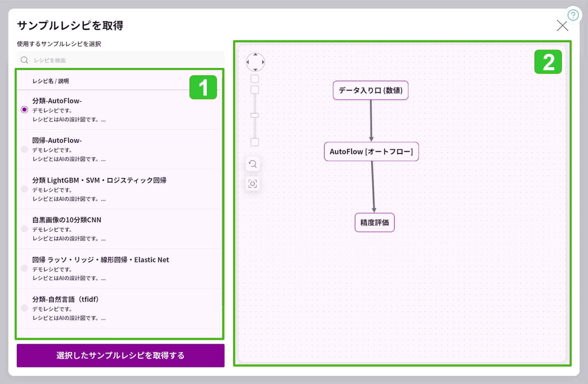This screenshot has width=588, height=384.
Task: Click the top stop of zoom slider
Action: 255,90
